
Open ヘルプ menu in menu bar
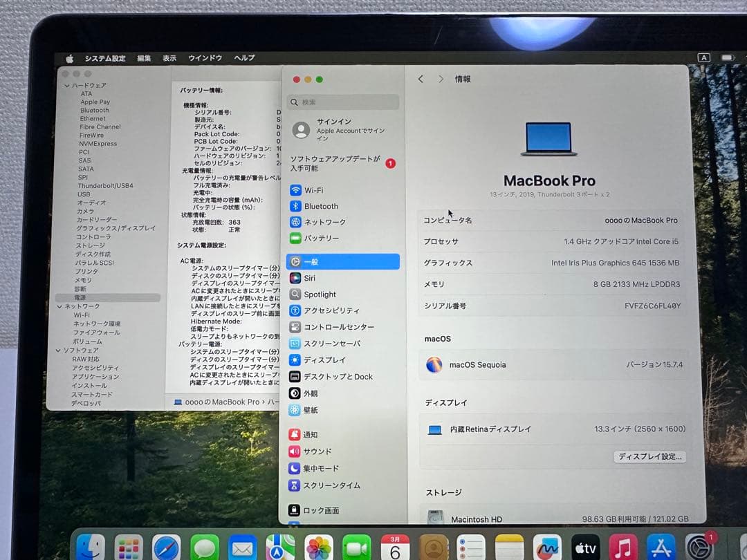click(x=244, y=57)
